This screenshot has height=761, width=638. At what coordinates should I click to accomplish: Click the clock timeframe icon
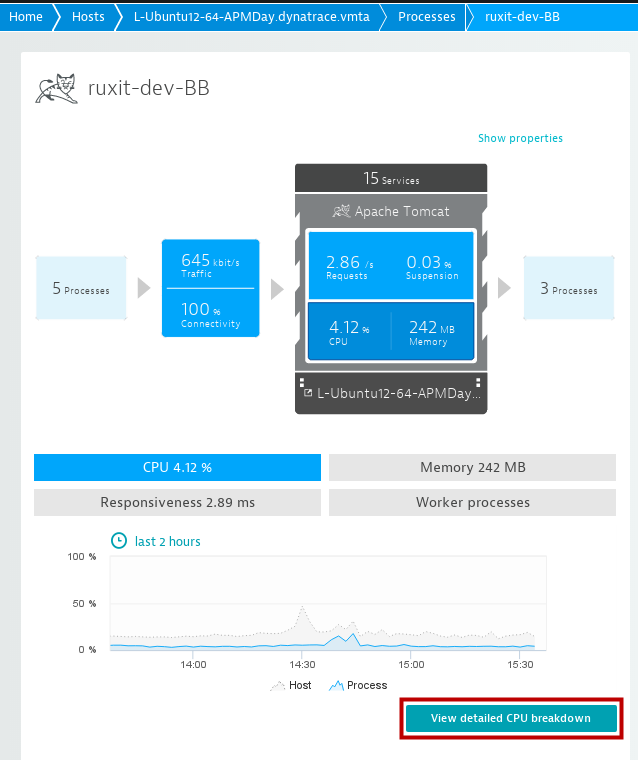point(119,541)
